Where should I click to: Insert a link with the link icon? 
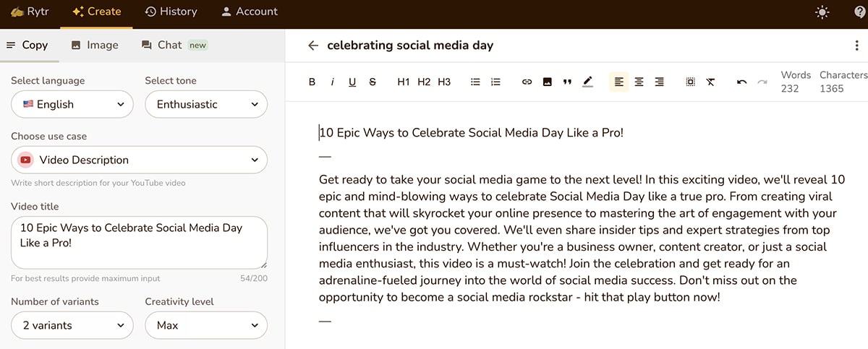coord(527,82)
